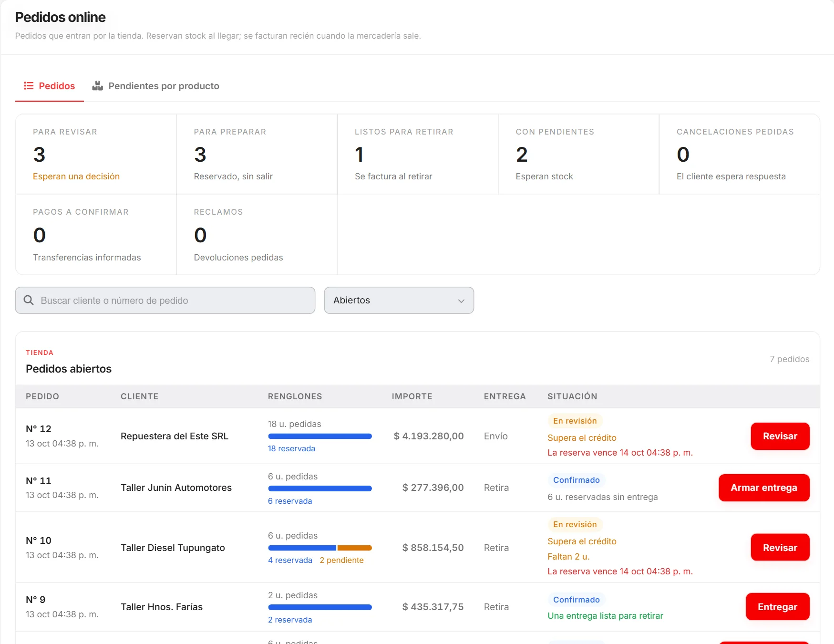The image size is (834, 644).
Task: Click the '18 reservada' label
Action: (291, 448)
